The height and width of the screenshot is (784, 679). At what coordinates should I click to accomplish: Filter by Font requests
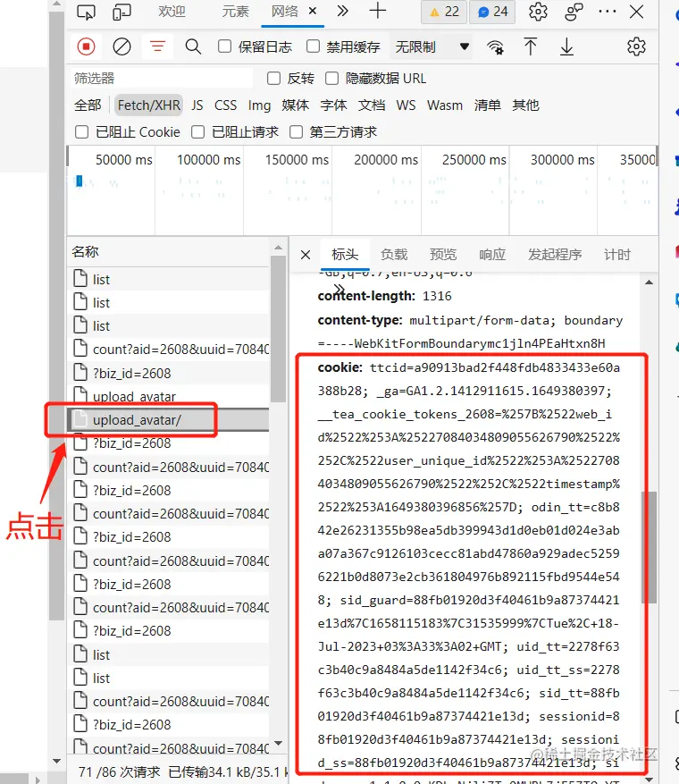pyautogui.click(x=333, y=105)
